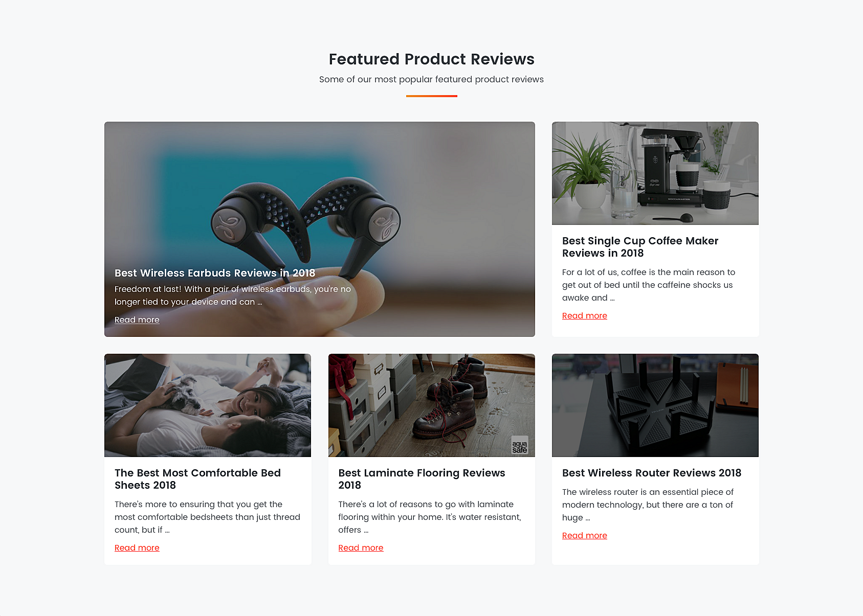
Task: Open the bed sheets article image
Action: (207, 405)
